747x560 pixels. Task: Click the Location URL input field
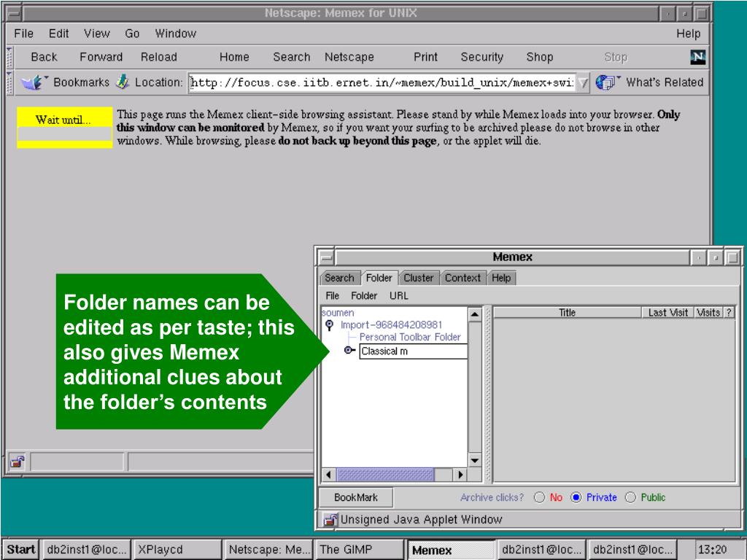(x=382, y=83)
